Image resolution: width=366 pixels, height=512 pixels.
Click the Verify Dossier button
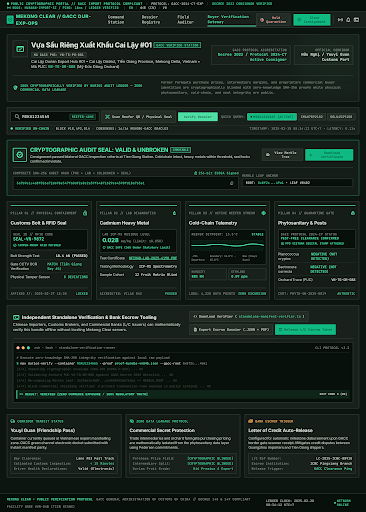pyautogui.click(x=198, y=117)
